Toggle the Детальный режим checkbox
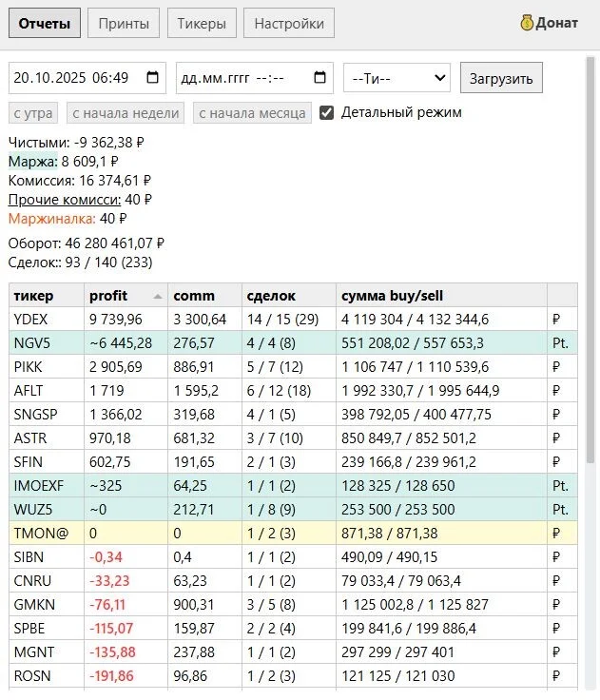600x700 pixels. (x=327, y=113)
